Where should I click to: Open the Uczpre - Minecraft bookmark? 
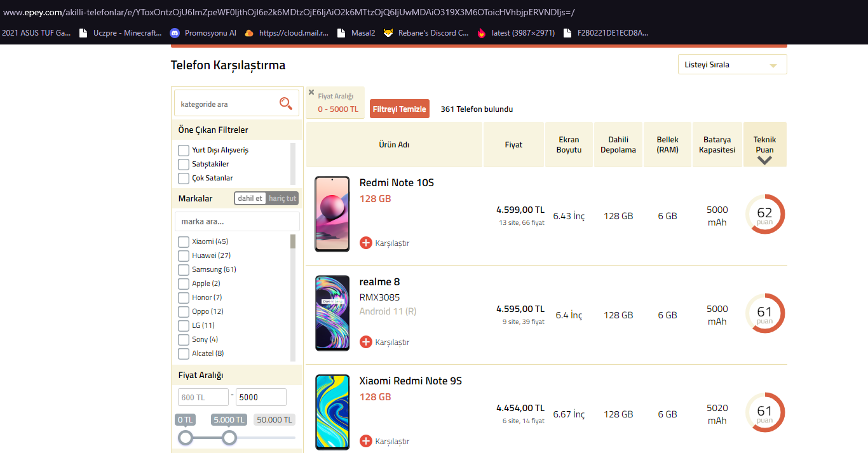click(x=120, y=33)
